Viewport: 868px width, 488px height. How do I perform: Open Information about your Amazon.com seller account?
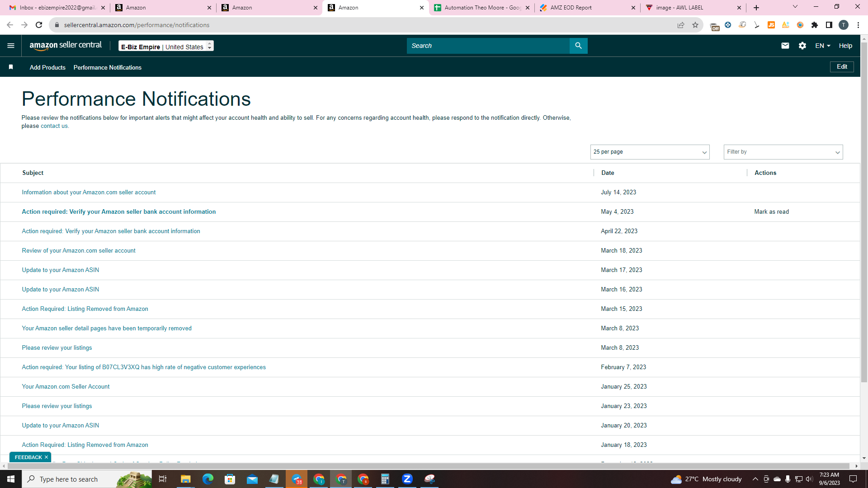tap(89, 192)
